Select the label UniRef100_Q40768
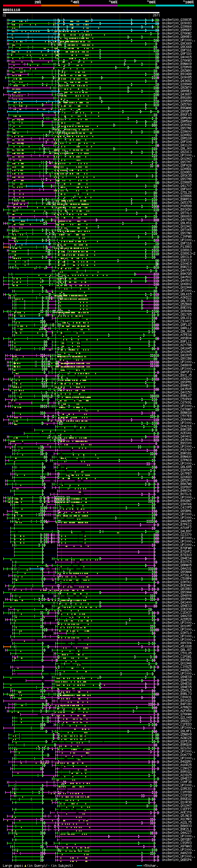 177,220
